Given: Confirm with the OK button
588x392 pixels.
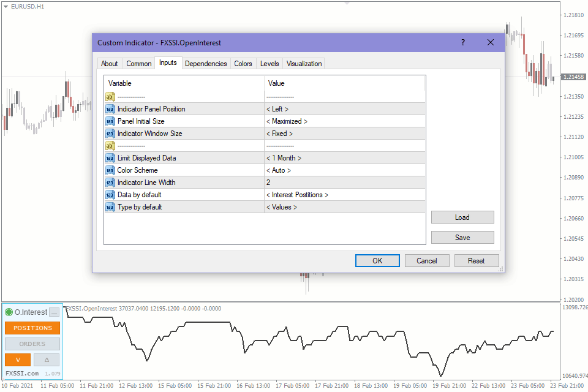Looking at the screenshot, I should [377, 261].
